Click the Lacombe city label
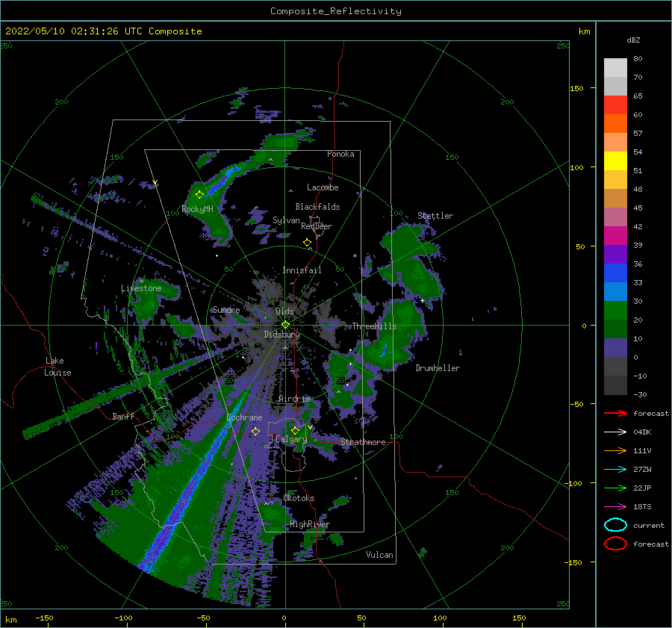672x628 pixels. (x=323, y=187)
